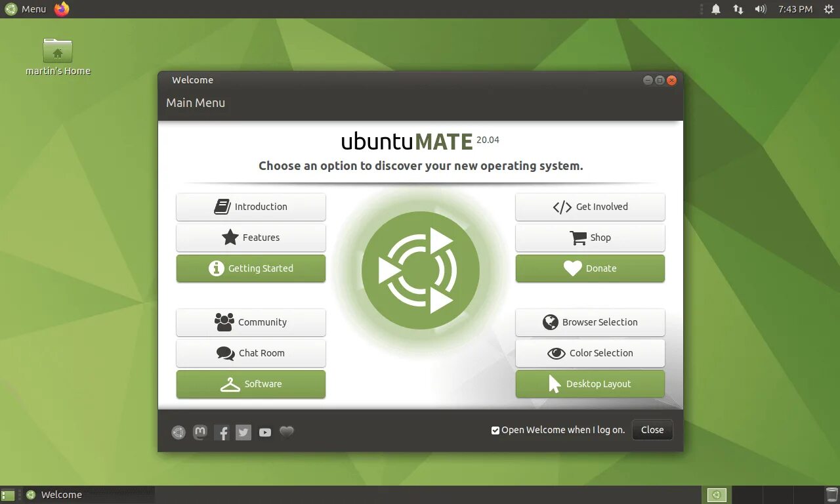Image resolution: width=840 pixels, height=504 pixels.
Task: Open the Mastodon social icon in footer
Action: point(200,432)
